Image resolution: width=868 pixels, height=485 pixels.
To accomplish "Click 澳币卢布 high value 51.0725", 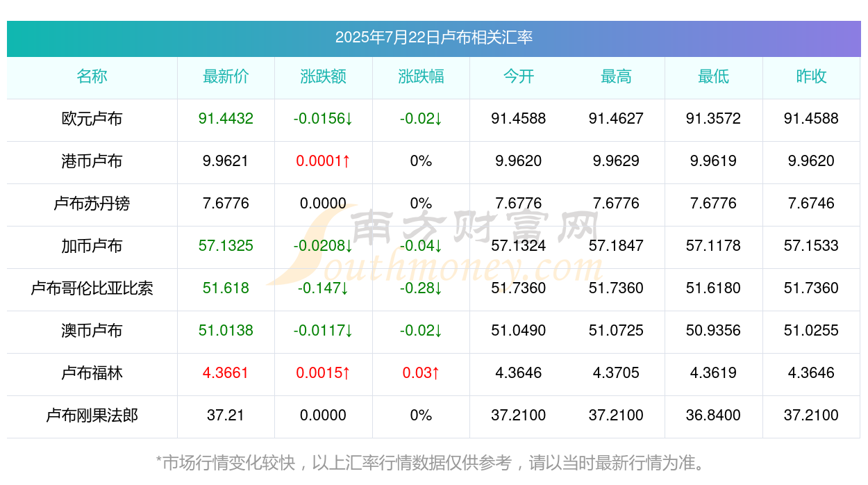I will tap(616, 331).
